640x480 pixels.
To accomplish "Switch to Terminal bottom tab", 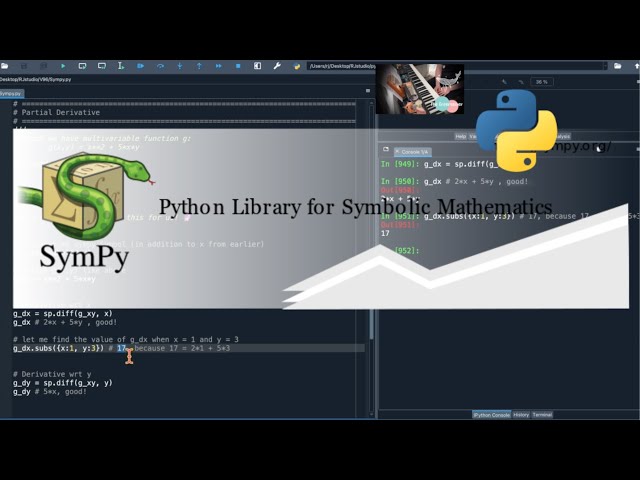I will coord(542,415).
